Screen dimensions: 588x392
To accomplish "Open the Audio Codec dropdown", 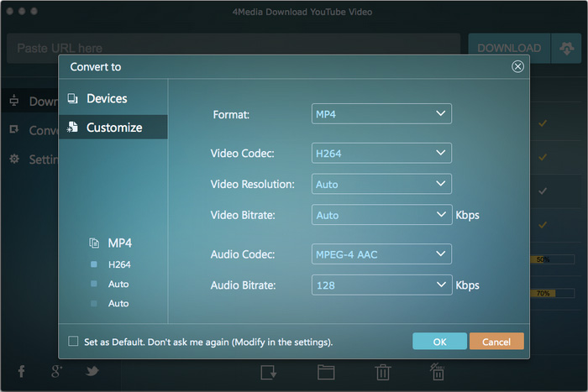I will point(381,253).
